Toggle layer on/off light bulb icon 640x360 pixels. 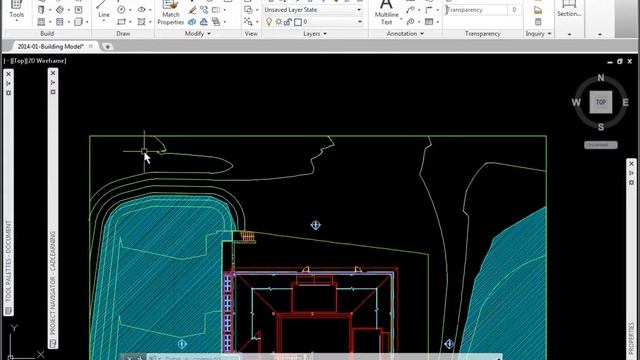click(x=269, y=22)
